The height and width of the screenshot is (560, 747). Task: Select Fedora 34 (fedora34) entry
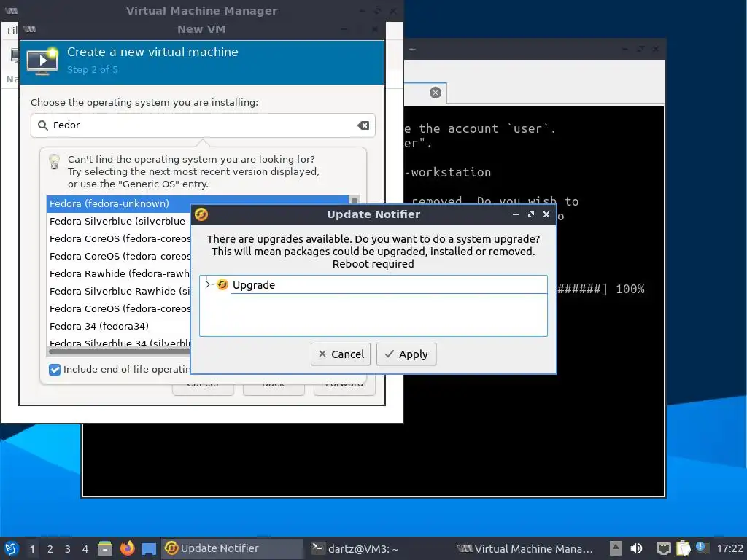119,326
